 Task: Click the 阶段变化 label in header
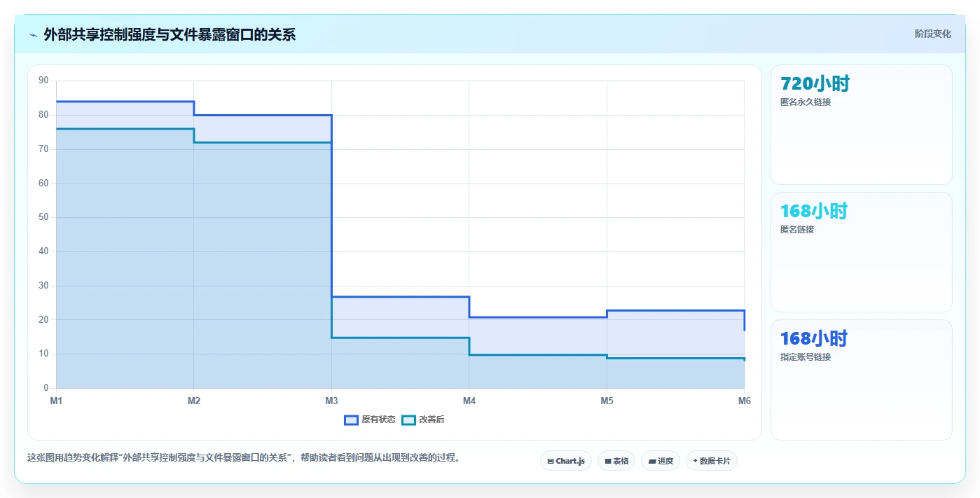[x=932, y=34]
